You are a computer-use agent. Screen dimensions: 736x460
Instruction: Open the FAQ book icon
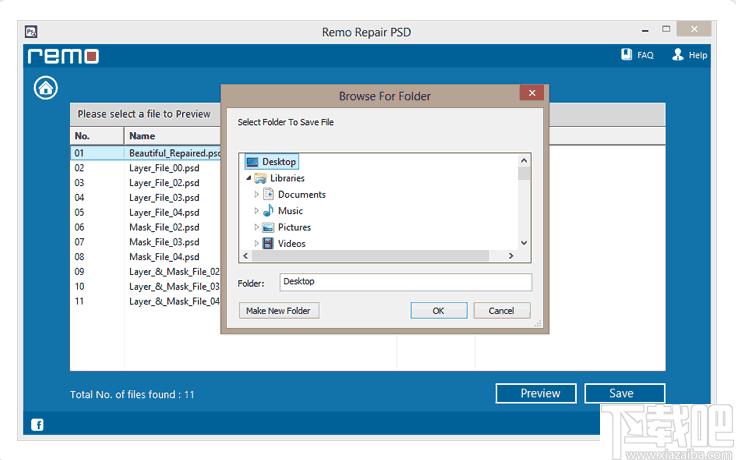pos(627,54)
